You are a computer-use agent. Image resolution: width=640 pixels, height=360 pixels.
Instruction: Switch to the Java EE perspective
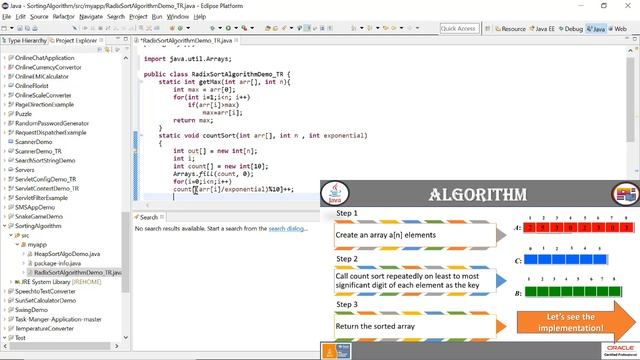(542, 29)
